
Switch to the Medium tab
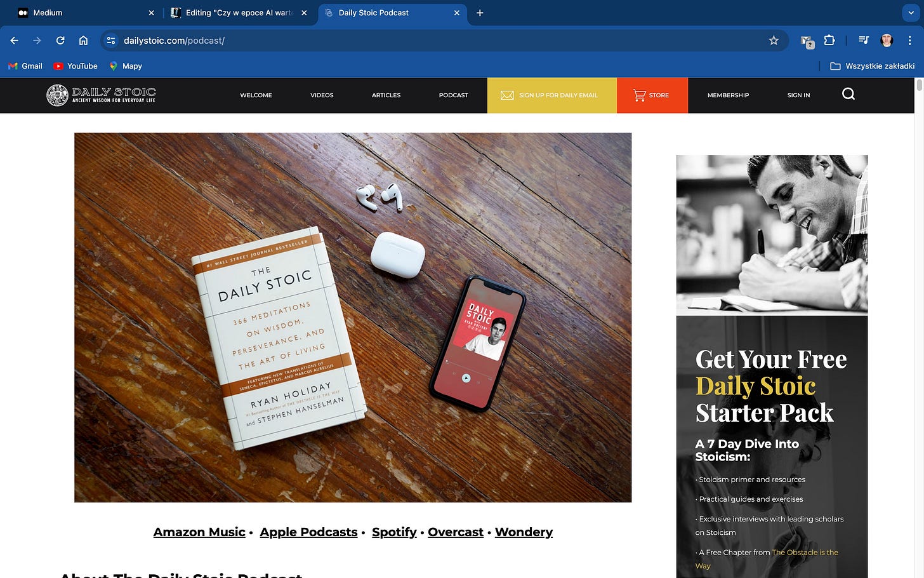point(86,13)
